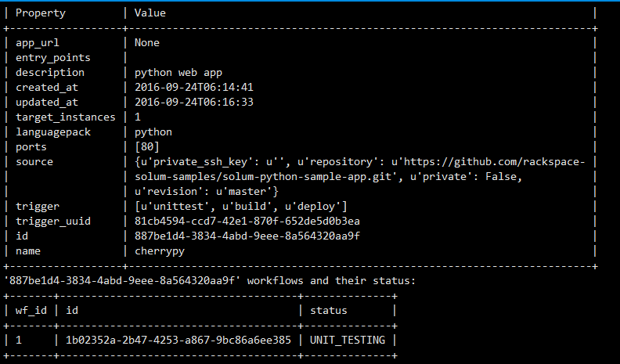Click the 'description' property name
This screenshot has height=364, width=620.
pos(50,73)
